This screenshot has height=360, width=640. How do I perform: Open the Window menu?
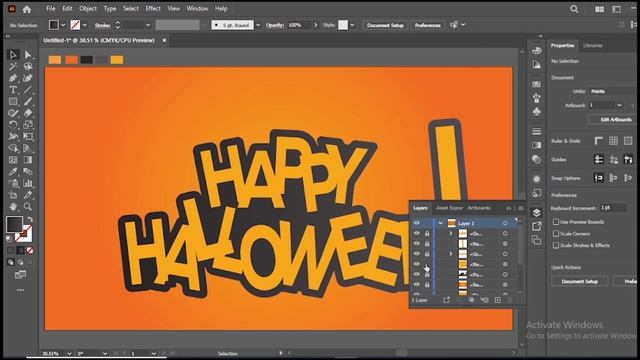[197, 9]
